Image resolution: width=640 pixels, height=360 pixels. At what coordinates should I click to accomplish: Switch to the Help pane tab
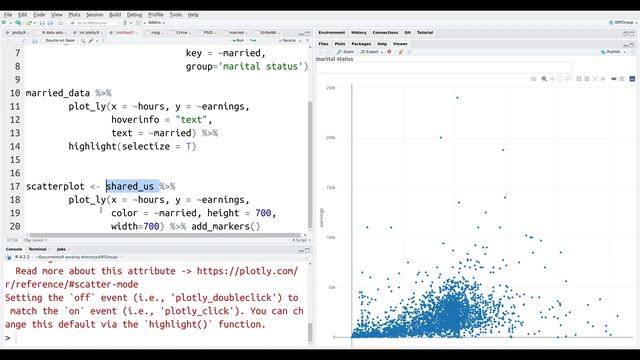tap(382, 44)
